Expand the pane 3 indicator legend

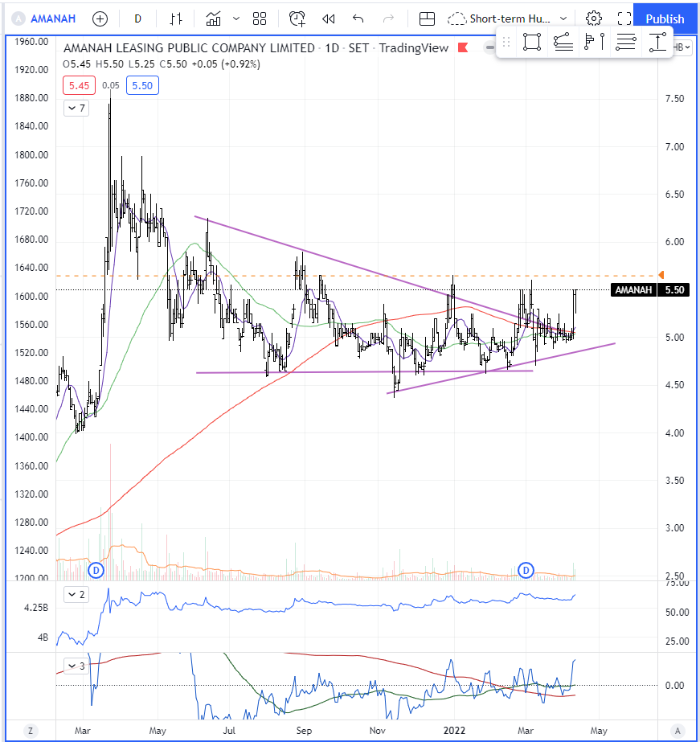pos(76,666)
